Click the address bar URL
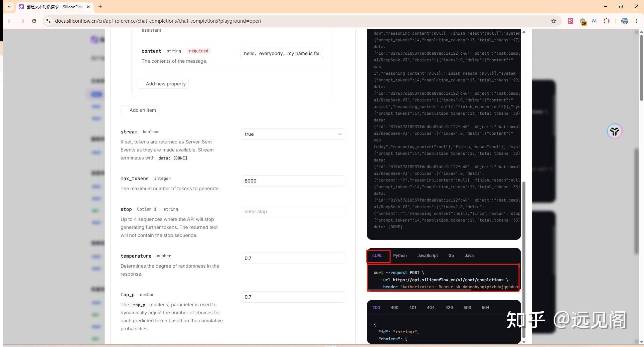The width and height of the screenshot is (644, 347). point(158,21)
